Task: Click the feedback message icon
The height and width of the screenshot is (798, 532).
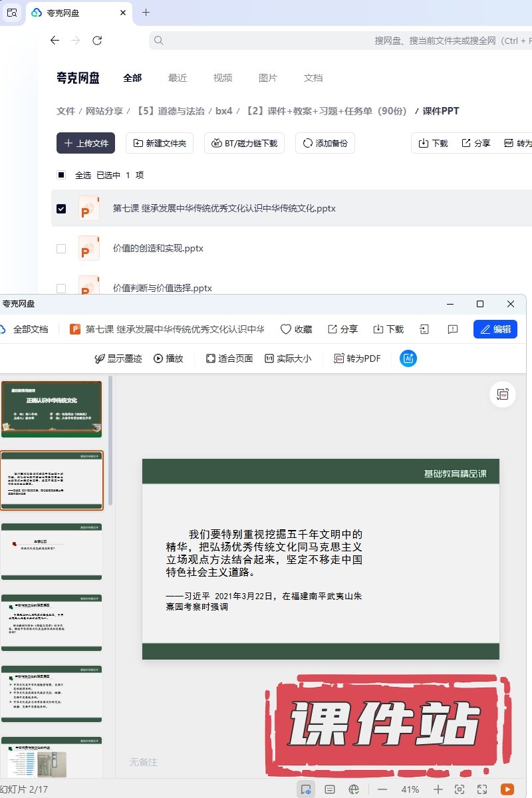Action: [x=452, y=329]
